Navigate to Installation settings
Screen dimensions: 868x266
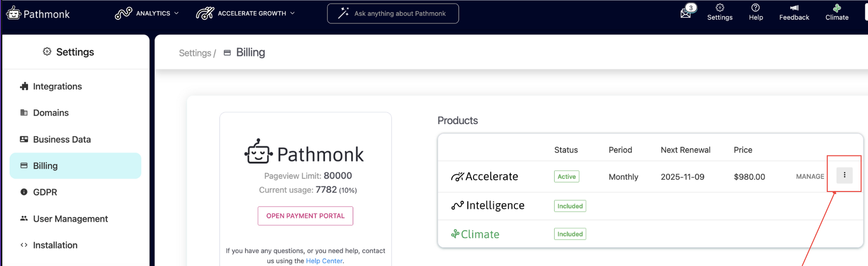(x=55, y=245)
